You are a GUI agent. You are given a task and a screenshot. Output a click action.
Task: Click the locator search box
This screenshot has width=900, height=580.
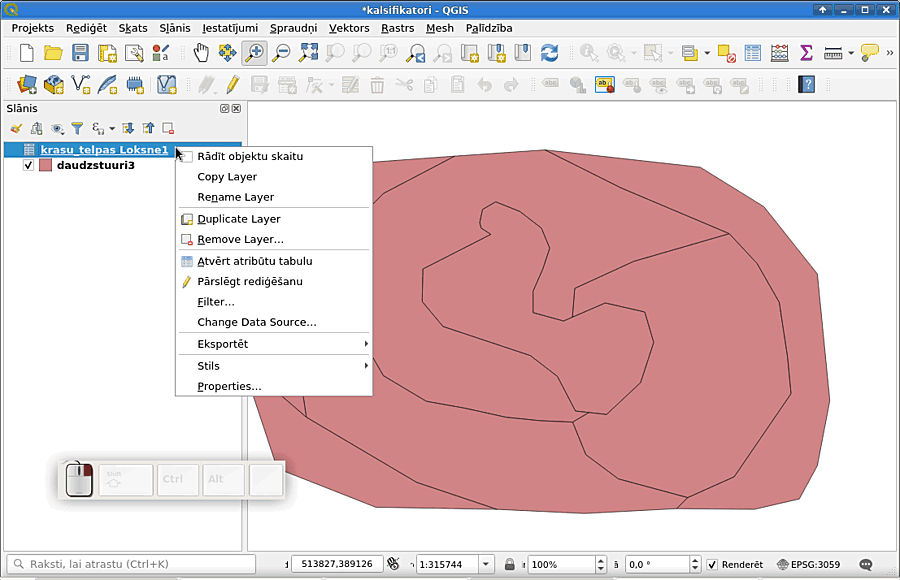(131, 564)
